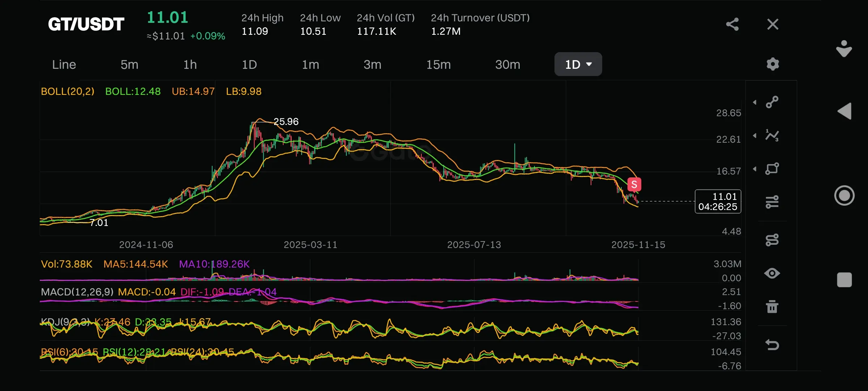This screenshot has width=868, height=391.
Task: Expand the wave pattern tool options arrow
Action: coord(755,136)
